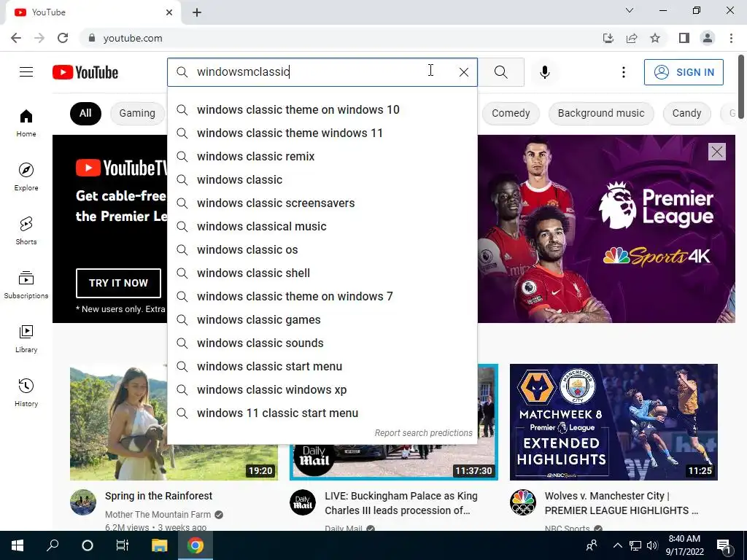The height and width of the screenshot is (560, 747).
Task: Clear the search box with the X
Action: coord(463,72)
